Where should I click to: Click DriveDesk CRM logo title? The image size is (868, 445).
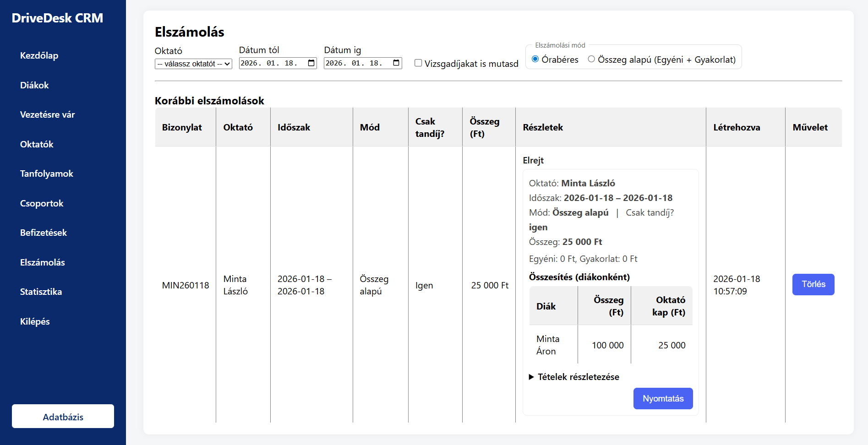pyautogui.click(x=57, y=18)
